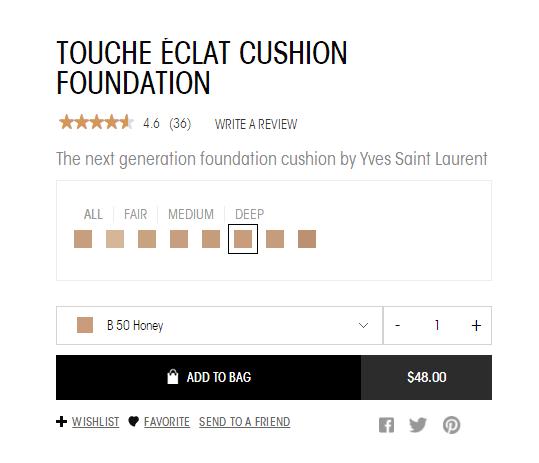Click the star rating icons

96,122
